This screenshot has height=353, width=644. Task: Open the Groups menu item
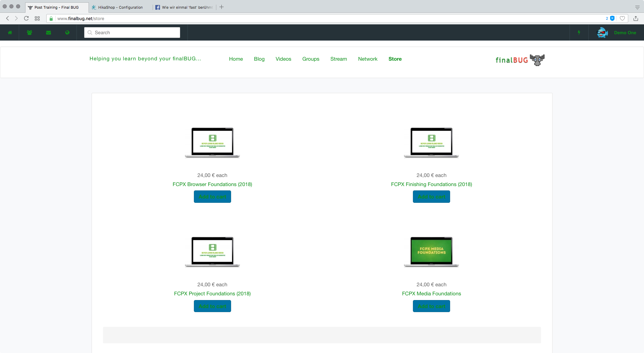311,59
